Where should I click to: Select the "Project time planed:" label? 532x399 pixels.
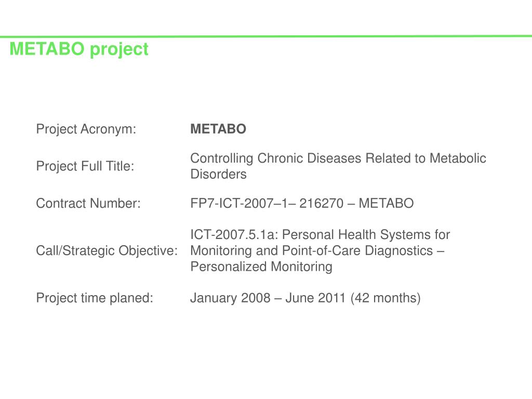click(x=95, y=298)
